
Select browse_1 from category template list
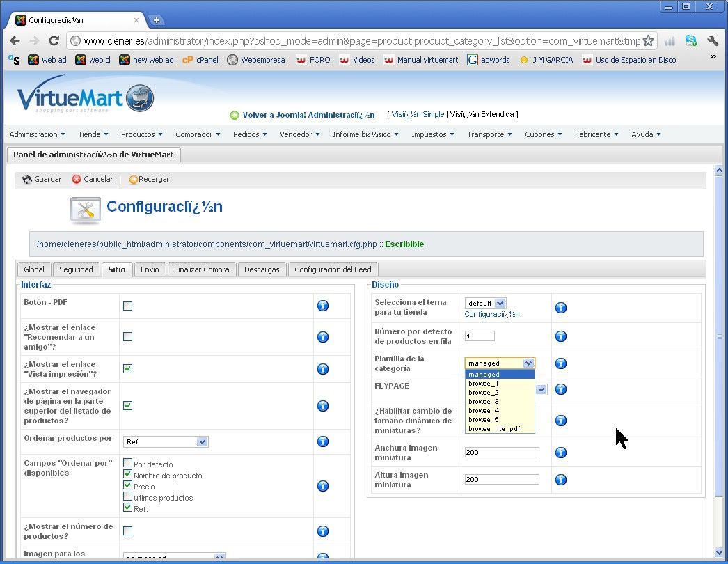click(x=500, y=383)
